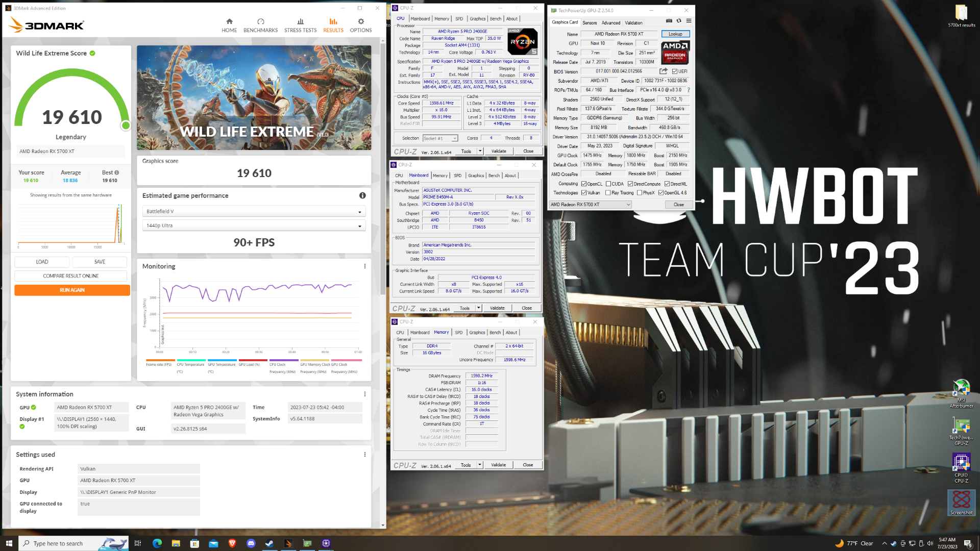
Task: Open 1440p Ultra resolution dropdown
Action: click(x=254, y=226)
